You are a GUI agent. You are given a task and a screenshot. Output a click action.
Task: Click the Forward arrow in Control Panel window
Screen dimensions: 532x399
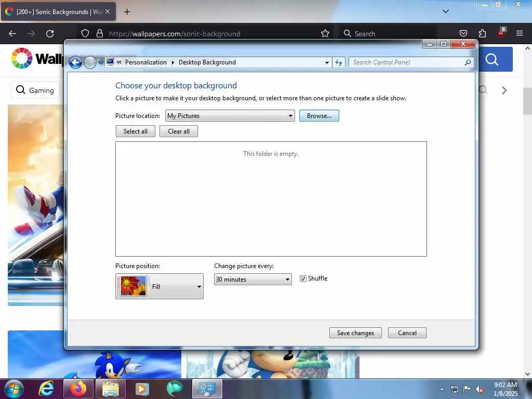click(x=90, y=62)
